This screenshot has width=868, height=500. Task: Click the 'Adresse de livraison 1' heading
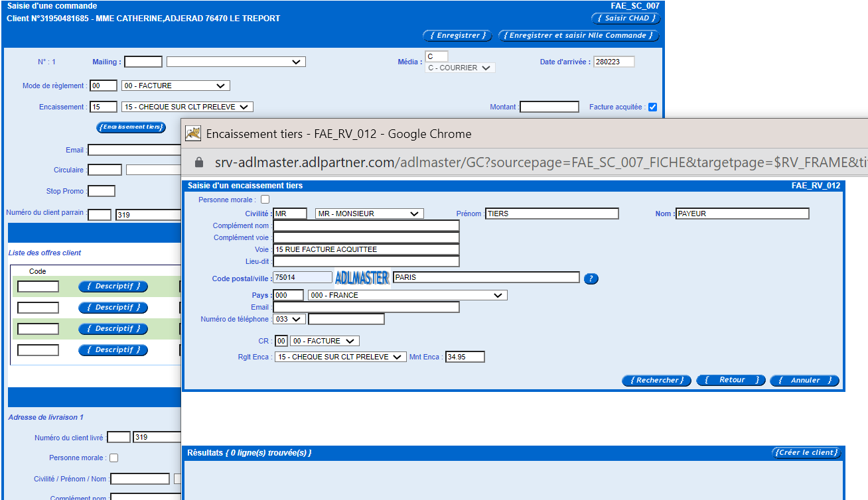tap(46, 417)
